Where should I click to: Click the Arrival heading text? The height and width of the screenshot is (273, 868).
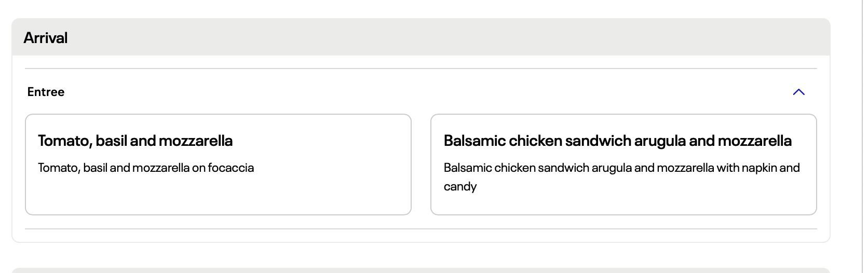pyautogui.click(x=46, y=38)
